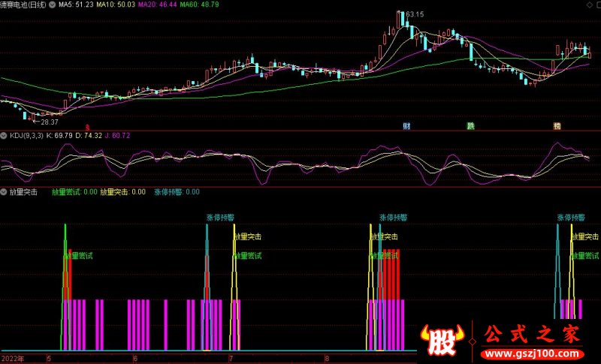Select the KDJ(9,3,3) indicator name
The height and width of the screenshot is (364, 601).
pos(26,136)
